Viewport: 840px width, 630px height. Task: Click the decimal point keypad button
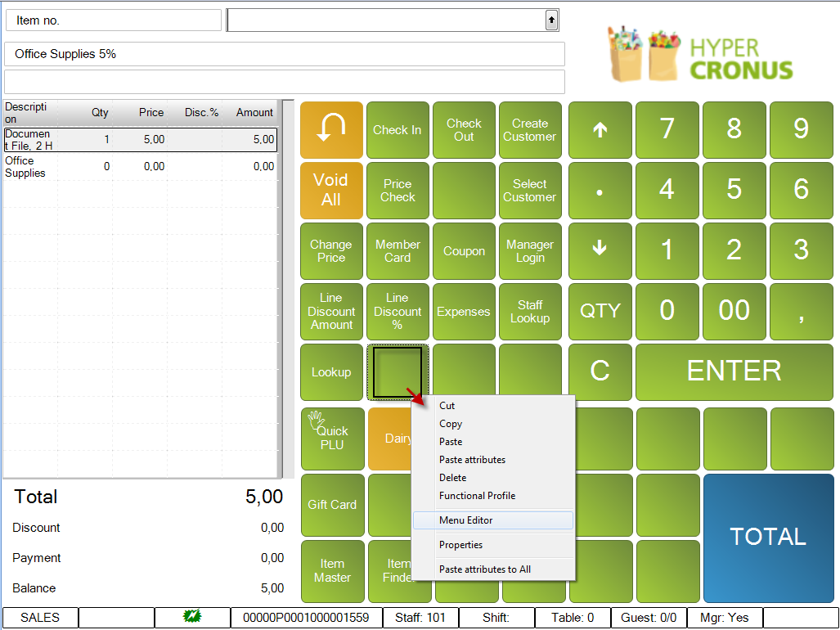600,191
